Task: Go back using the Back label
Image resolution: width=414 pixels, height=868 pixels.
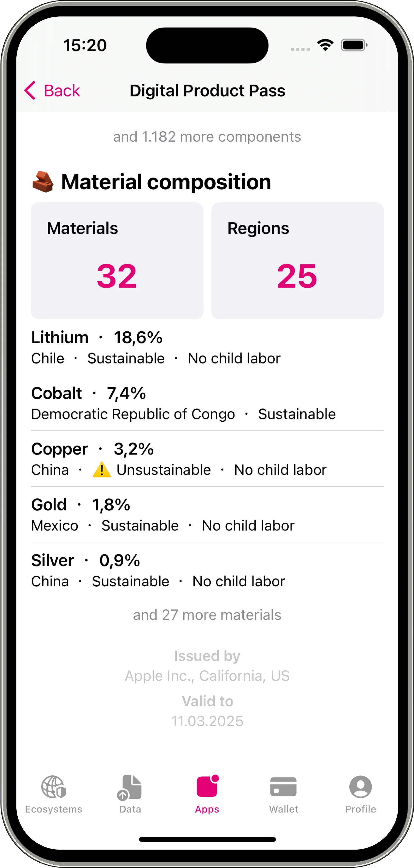Action: (62, 91)
